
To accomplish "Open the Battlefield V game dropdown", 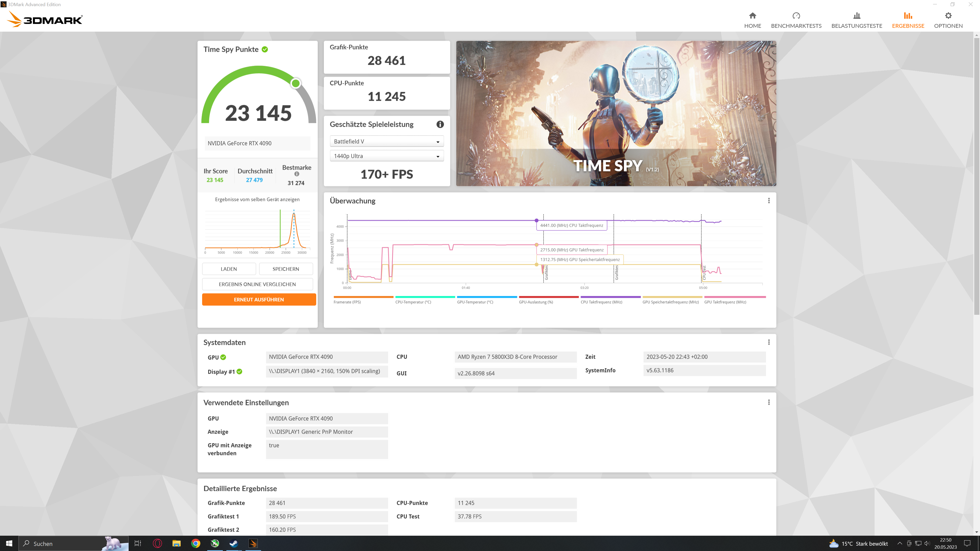I will coord(387,142).
